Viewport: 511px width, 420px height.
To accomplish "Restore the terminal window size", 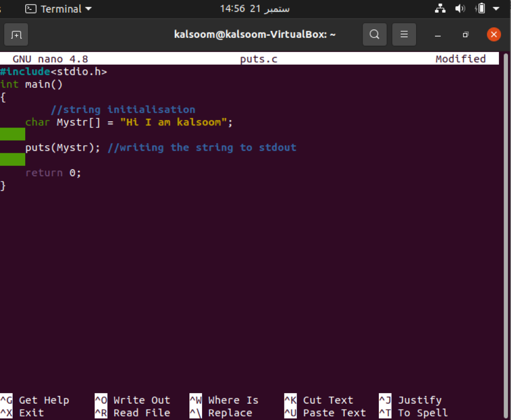I will (x=465, y=35).
